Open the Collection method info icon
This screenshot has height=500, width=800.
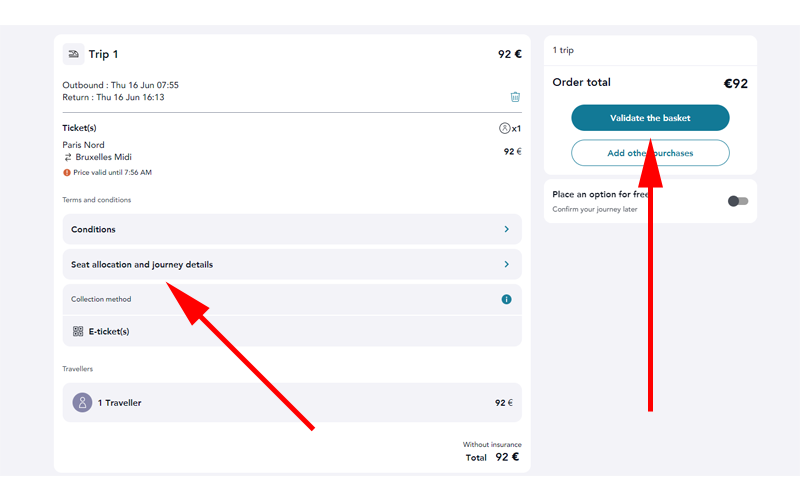click(x=506, y=299)
